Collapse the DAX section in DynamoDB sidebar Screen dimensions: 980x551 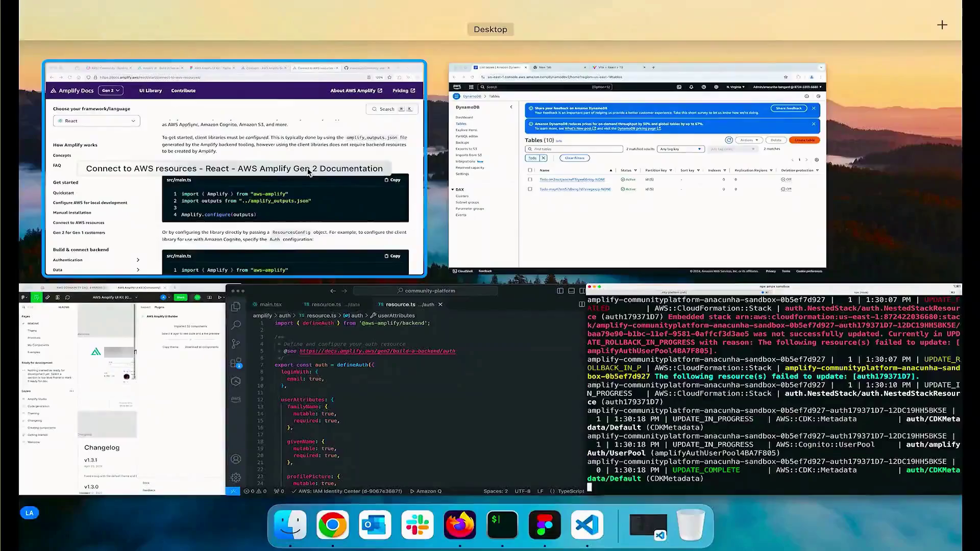coord(453,190)
